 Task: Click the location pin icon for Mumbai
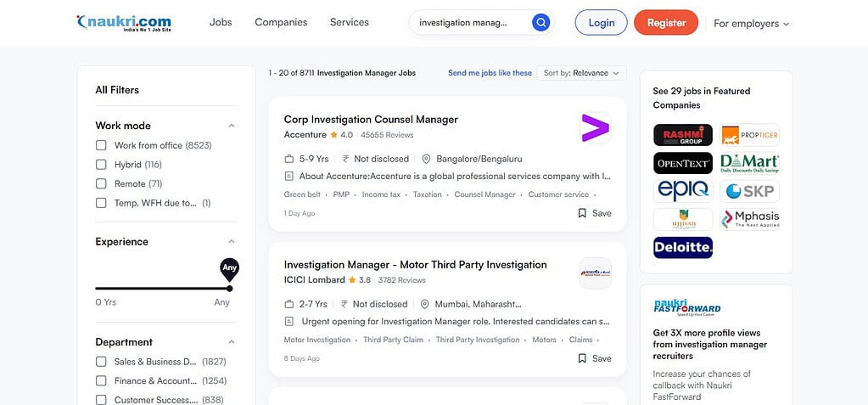[424, 304]
